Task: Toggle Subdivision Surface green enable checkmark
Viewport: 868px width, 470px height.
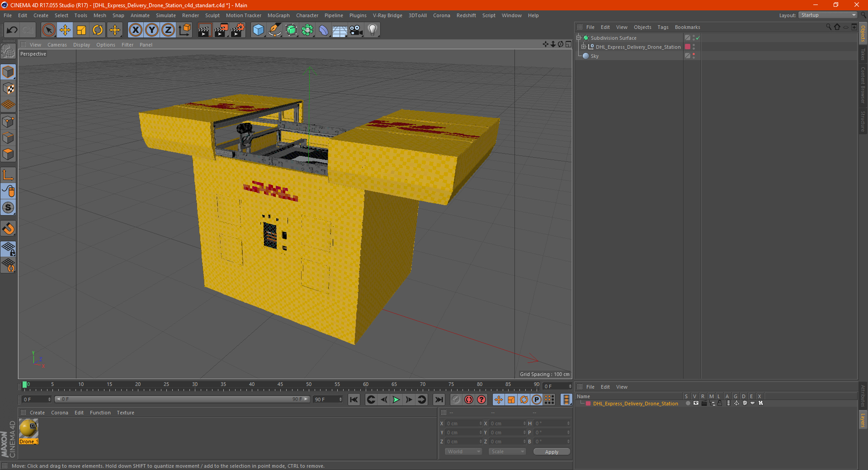Action: (698, 38)
